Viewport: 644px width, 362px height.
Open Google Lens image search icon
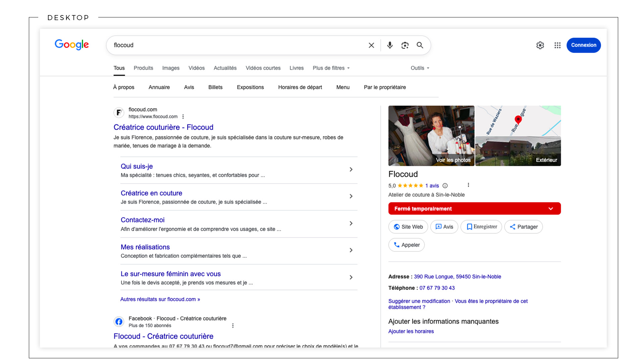pyautogui.click(x=405, y=45)
